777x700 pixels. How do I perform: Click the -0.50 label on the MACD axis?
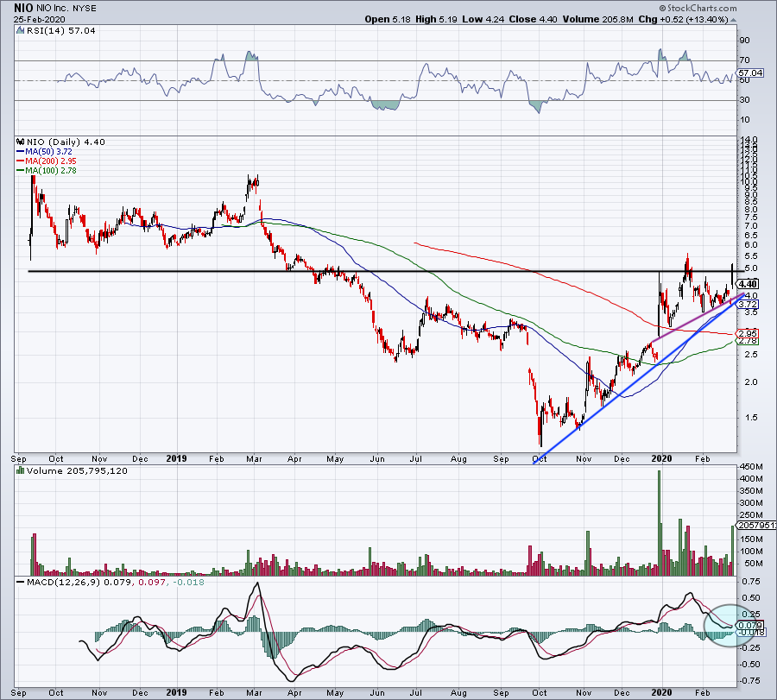[751, 665]
